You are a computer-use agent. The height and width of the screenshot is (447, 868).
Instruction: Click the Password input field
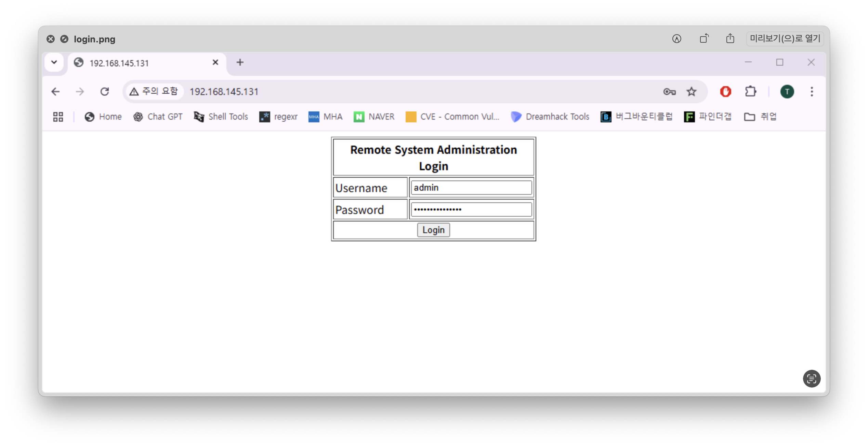click(471, 209)
